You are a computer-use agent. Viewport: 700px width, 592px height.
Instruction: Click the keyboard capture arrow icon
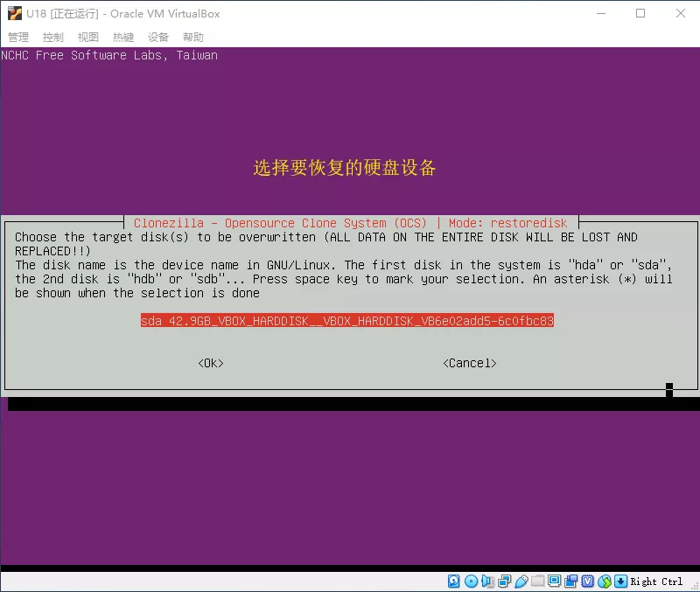click(x=621, y=582)
